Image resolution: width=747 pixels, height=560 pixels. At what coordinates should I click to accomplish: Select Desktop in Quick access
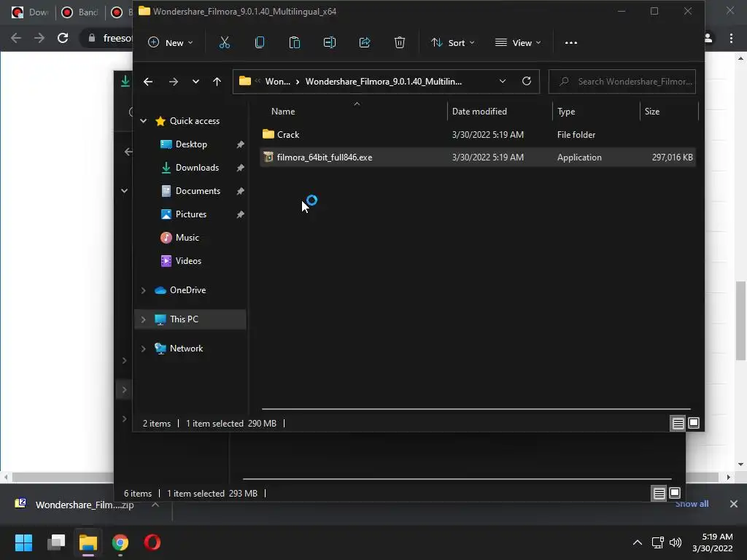pos(191,144)
